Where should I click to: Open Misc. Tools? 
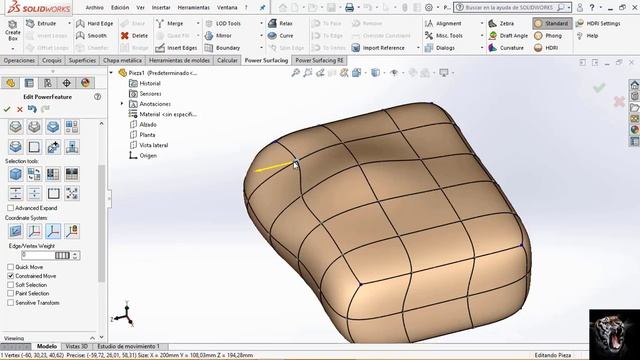coord(443,36)
